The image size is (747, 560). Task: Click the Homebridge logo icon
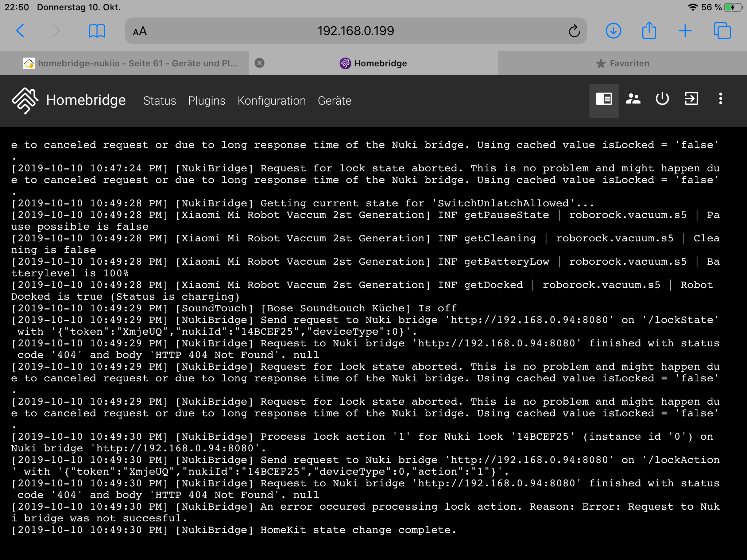pyautogui.click(x=25, y=101)
